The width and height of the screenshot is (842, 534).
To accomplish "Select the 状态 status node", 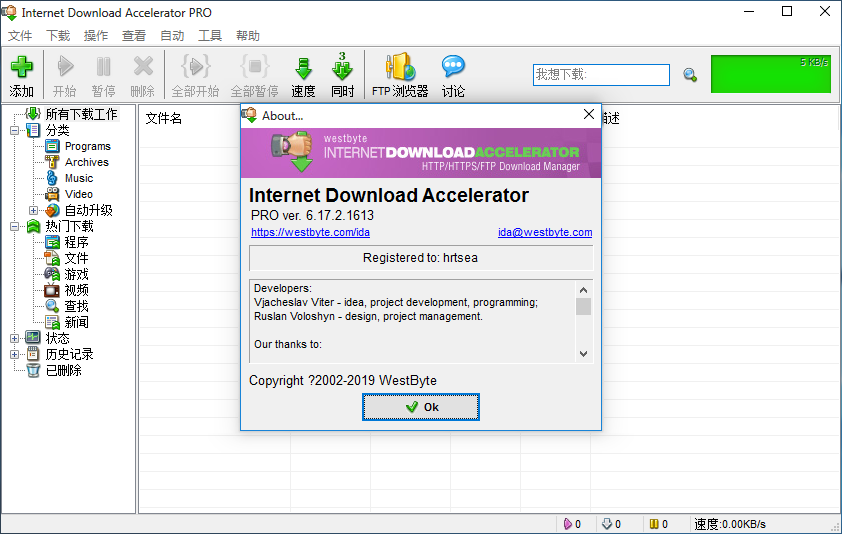I will [x=57, y=338].
